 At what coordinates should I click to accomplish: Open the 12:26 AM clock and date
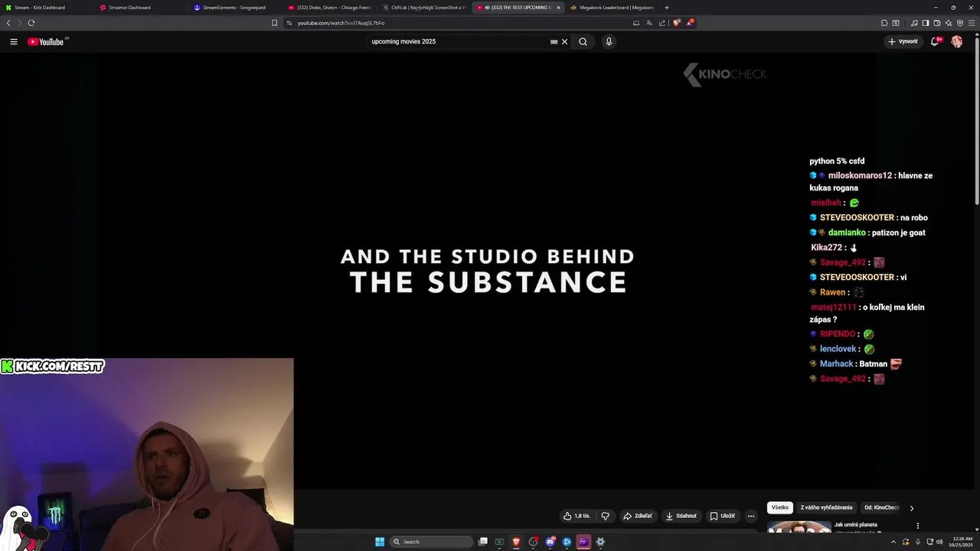tap(962, 542)
